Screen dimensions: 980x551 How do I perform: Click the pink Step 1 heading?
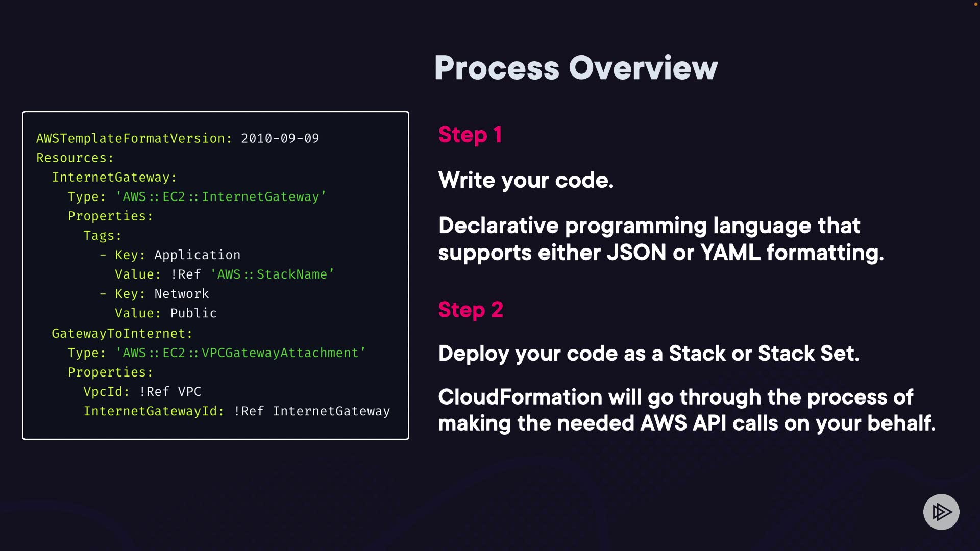point(470,135)
